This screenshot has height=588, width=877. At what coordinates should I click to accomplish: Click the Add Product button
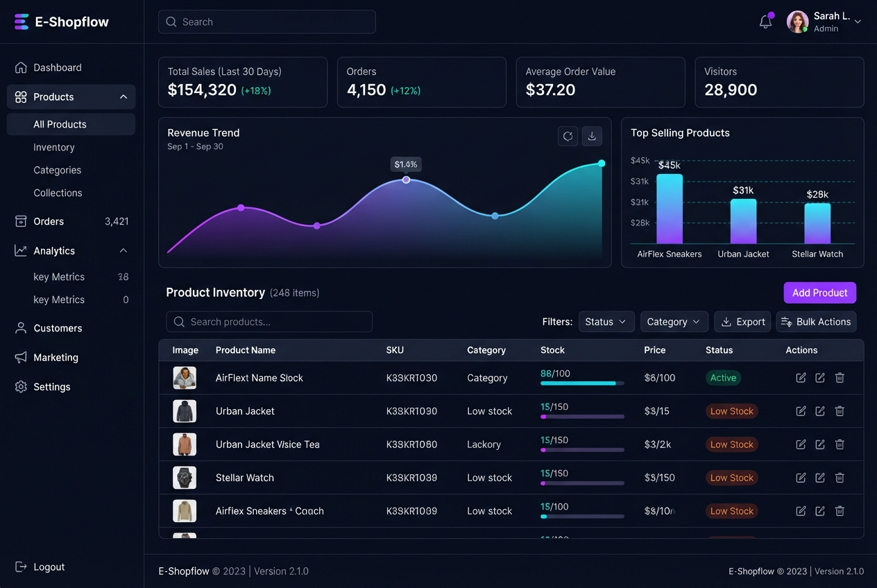820,293
